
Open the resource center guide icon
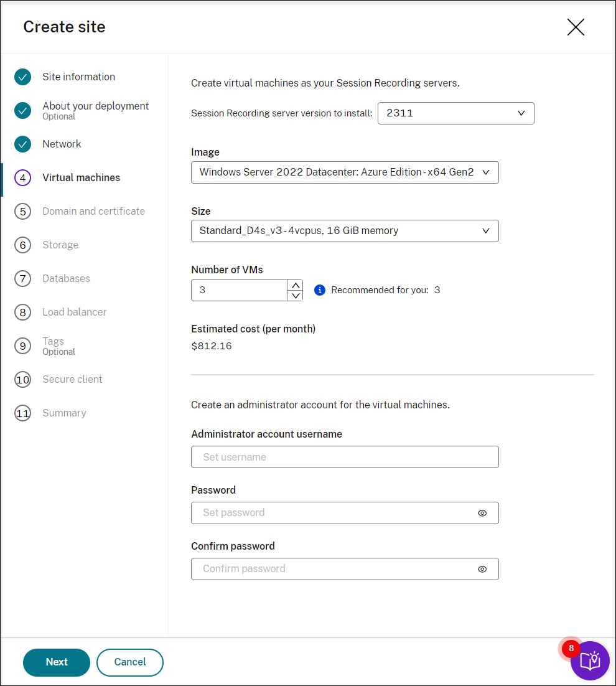click(x=589, y=660)
